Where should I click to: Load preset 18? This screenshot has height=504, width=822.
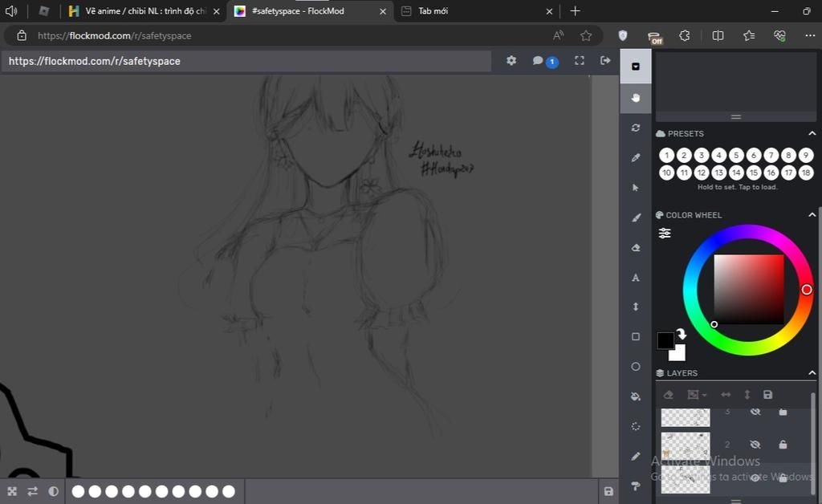[x=806, y=173]
